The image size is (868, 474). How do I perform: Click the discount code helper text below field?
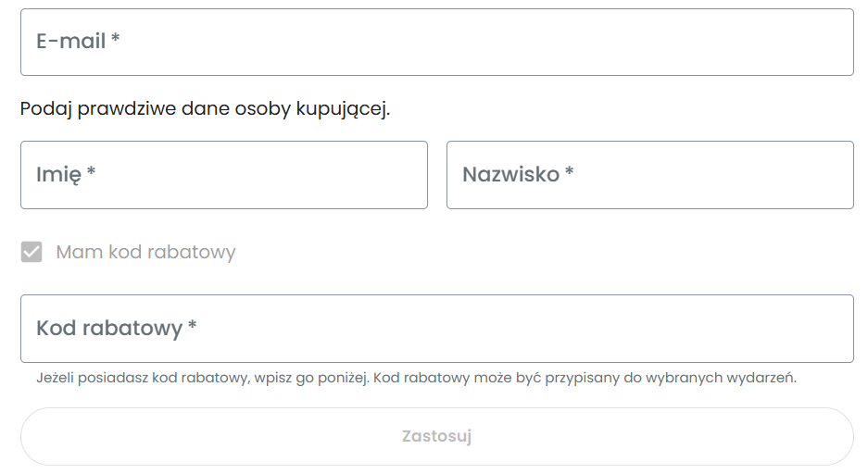416,379
